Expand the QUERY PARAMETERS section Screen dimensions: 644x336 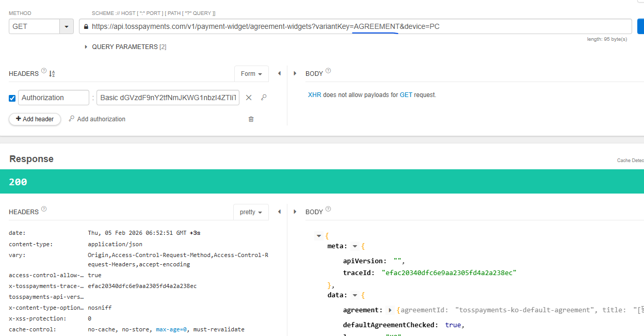point(86,47)
